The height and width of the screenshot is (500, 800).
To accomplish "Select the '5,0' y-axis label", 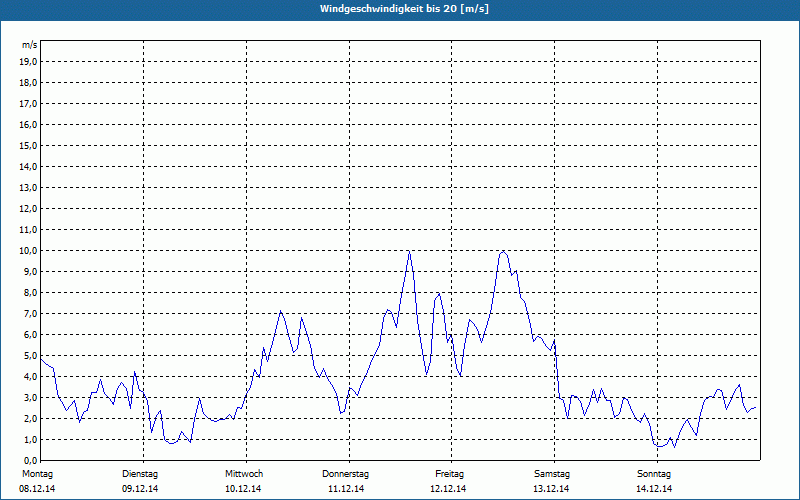I will (x=30, y=356).
